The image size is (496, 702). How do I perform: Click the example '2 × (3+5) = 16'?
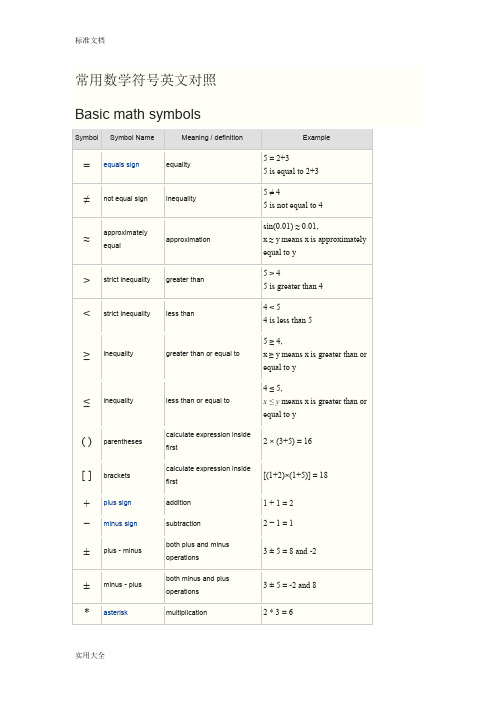pos(287,441)
